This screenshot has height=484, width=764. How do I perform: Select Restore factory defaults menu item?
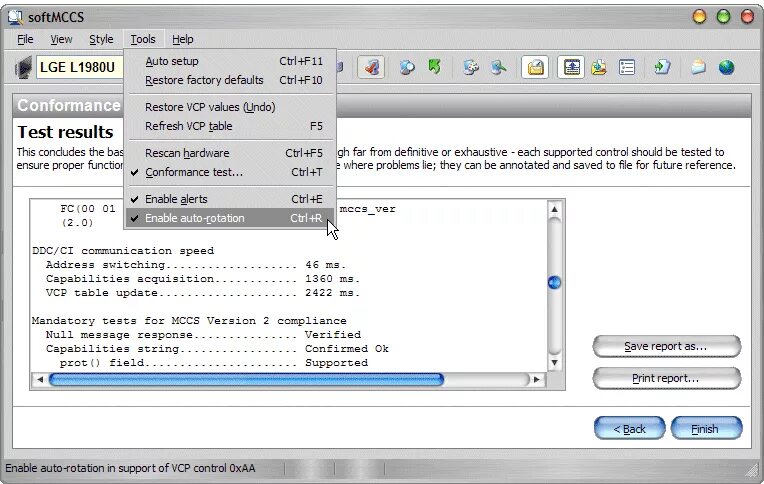pos(230,80)
